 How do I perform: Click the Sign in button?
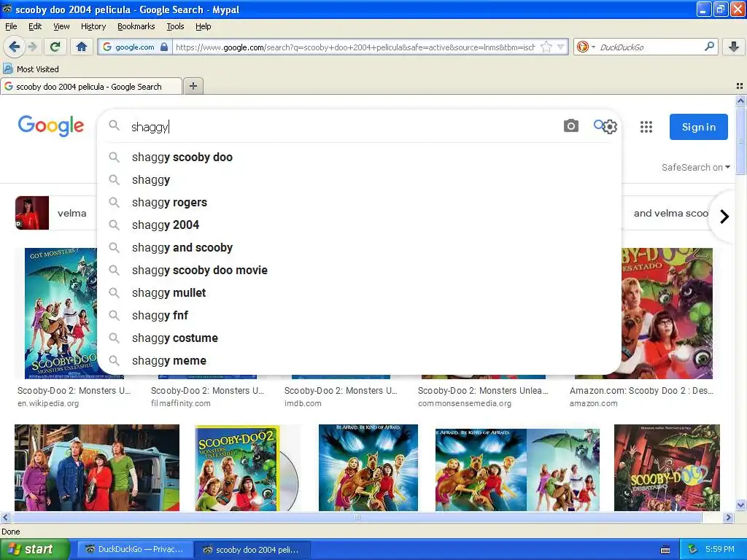pyautogui.click(x=698, y=127)
